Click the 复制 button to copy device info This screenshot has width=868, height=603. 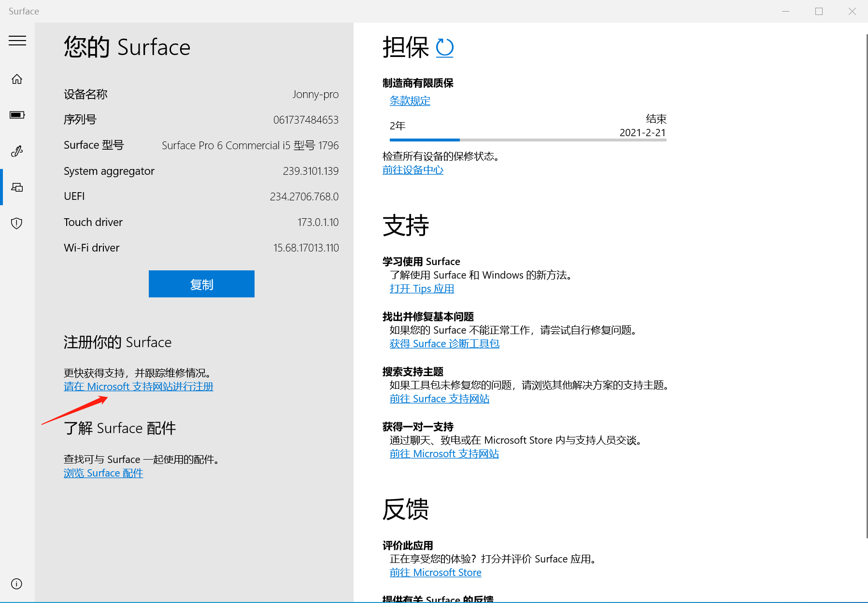pos(201,284)
